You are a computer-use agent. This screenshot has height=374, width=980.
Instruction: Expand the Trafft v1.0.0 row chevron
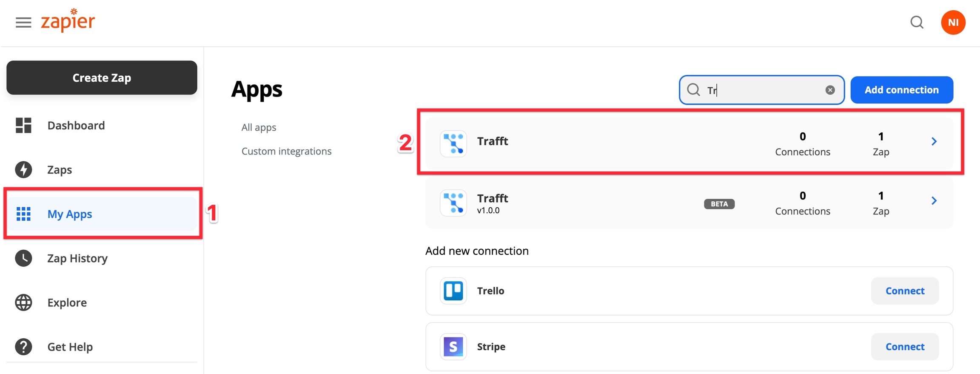934,201
